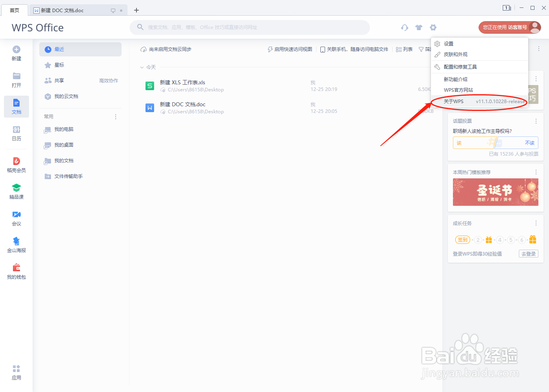
Task: Open 成长任务 card options menu
Action: [x=536, y=223]
